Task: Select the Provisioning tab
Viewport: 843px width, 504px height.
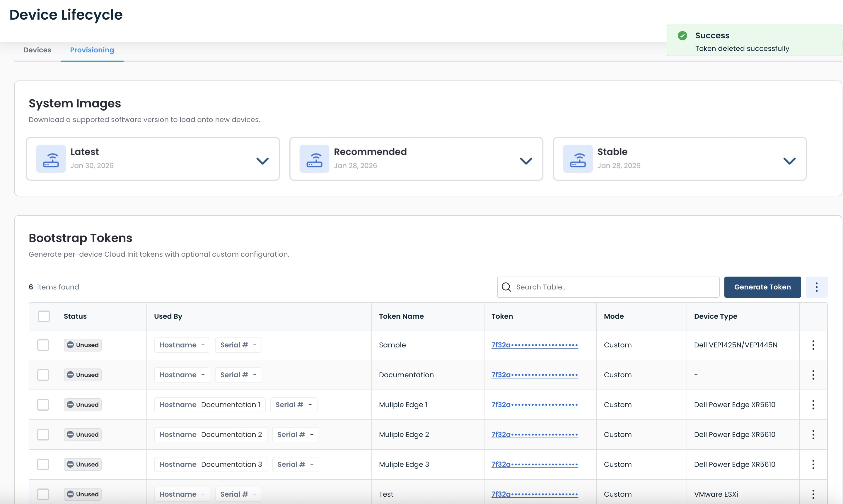Action: click(x=92, y=50)
